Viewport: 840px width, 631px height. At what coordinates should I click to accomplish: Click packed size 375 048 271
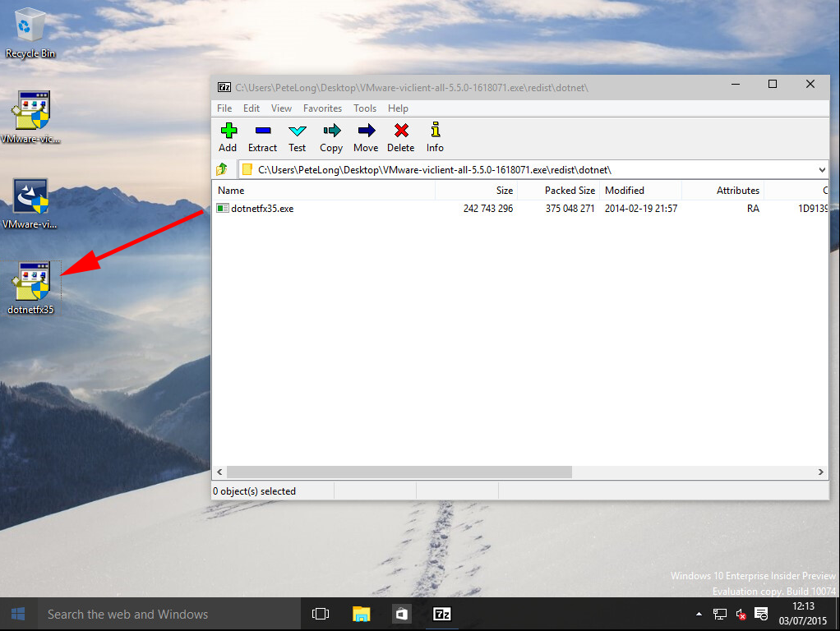click(x=570, y=209)
